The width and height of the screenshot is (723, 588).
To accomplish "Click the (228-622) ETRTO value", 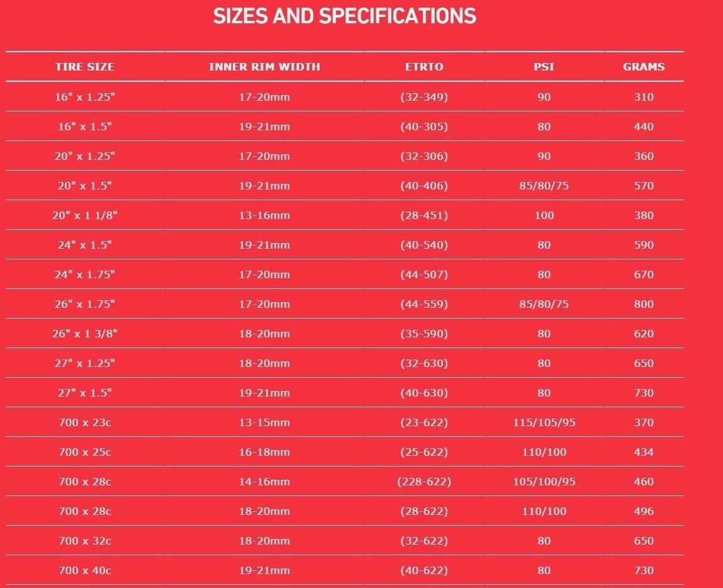I will (x=424, y=482).
